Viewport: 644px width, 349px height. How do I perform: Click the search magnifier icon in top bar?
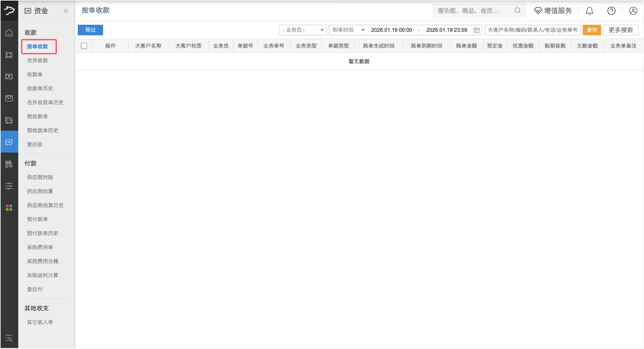(x=517, y=11)
